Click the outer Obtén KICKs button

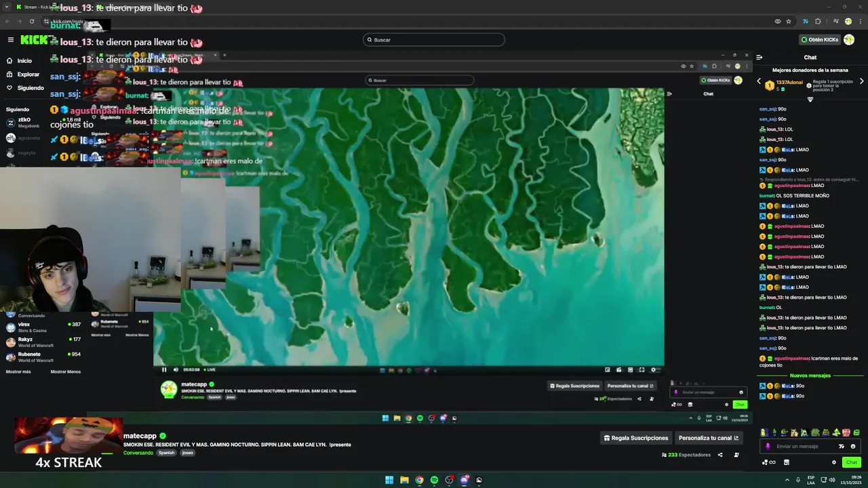click(818, 40)
